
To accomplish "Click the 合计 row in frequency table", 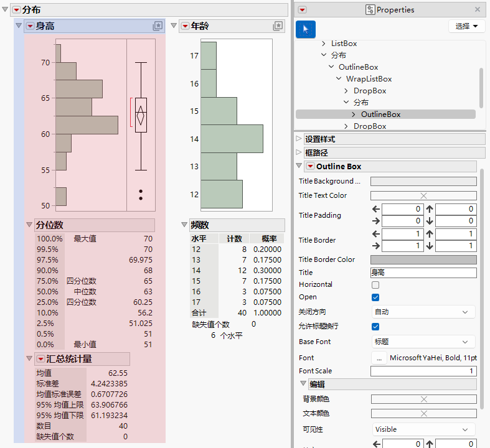I will pyautogui.click(x=237, y=313).
